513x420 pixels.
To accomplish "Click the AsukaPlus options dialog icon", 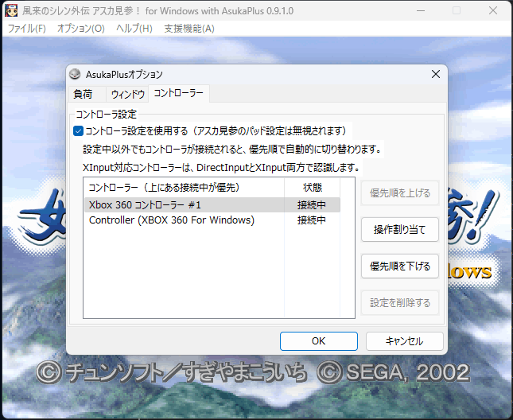I will [75, 74].
